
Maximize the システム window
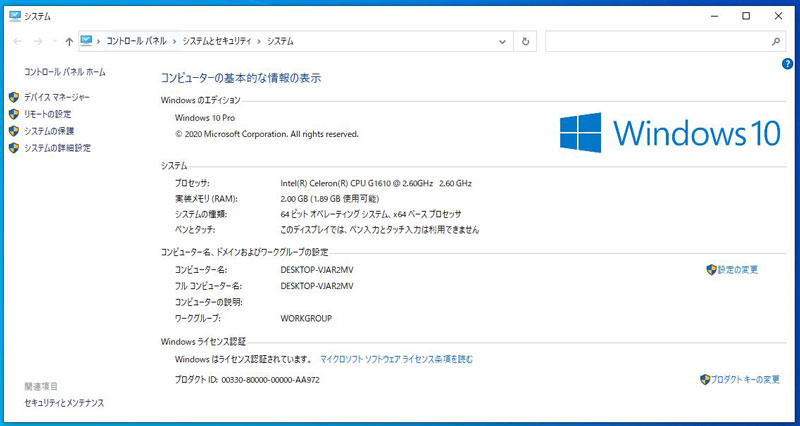(x=746, y=16)
